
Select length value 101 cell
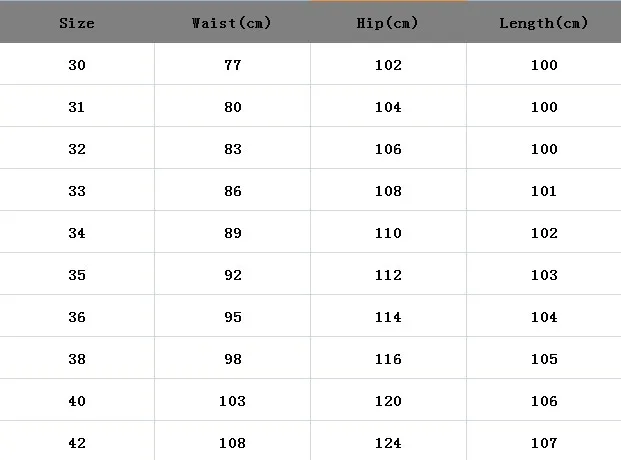click(544, 190)
